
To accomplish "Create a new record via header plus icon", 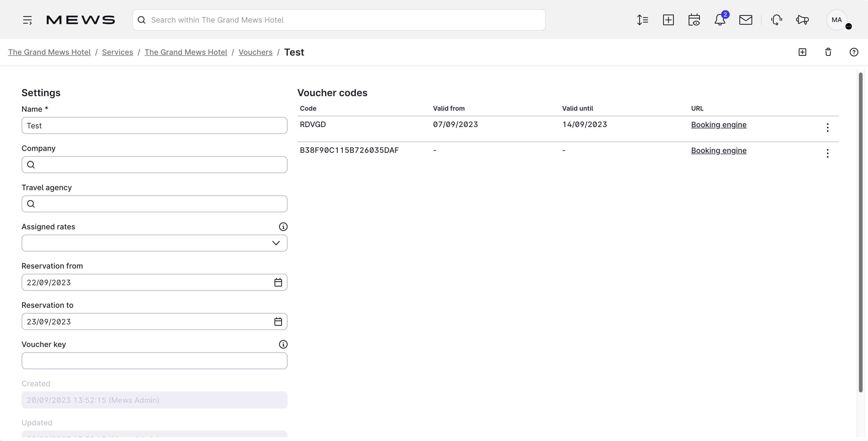I will click(668, 20).
